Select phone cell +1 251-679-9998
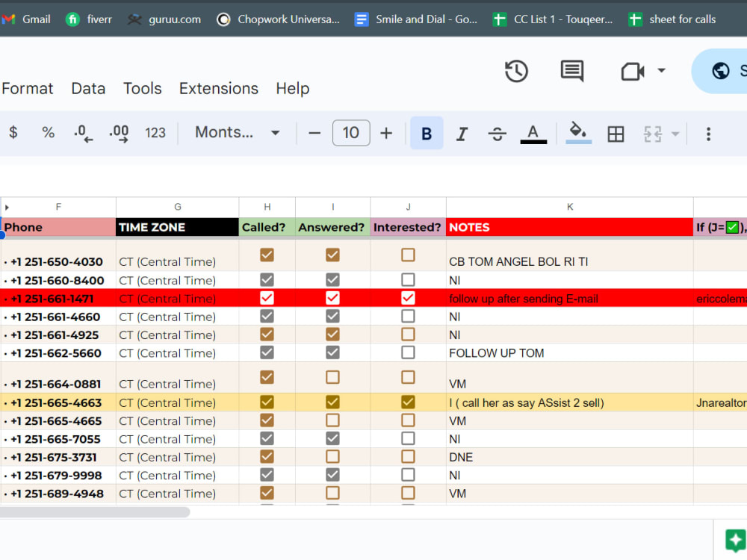This screenshot has width=747, height=560. [x=58, y=475]
